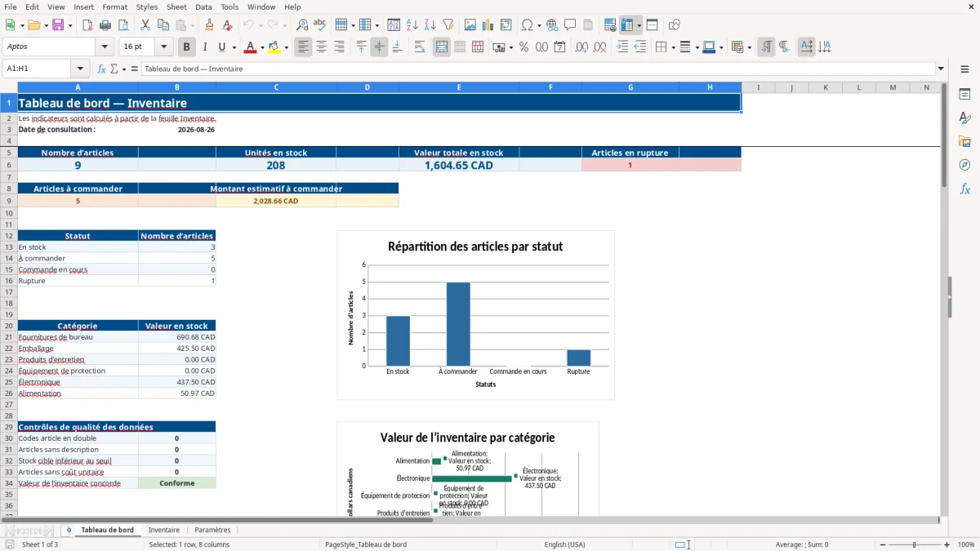Click the 100% zoom level
This screenshot has width=980, height=551.
click(x=965, y=544)
